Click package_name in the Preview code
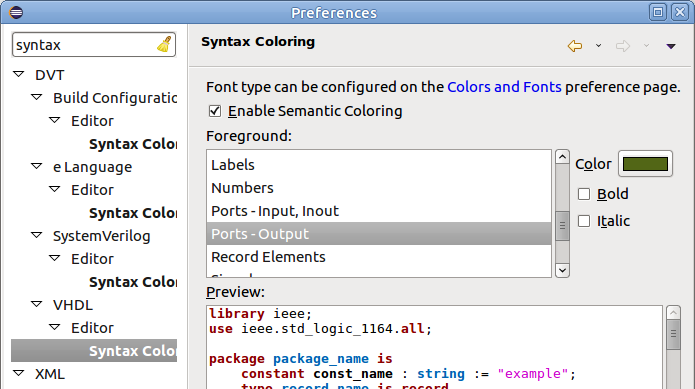695x389 pixels. pos(320,358)
